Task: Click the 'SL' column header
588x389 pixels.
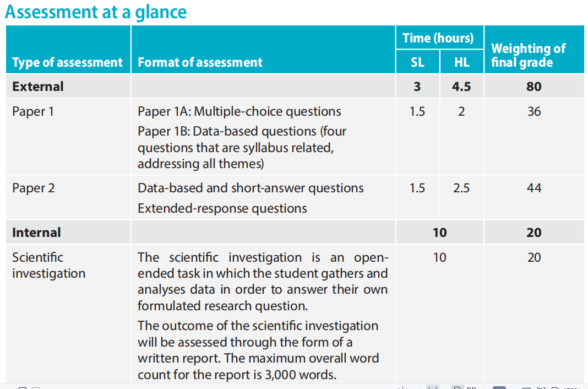Action: tap(417, 62)
